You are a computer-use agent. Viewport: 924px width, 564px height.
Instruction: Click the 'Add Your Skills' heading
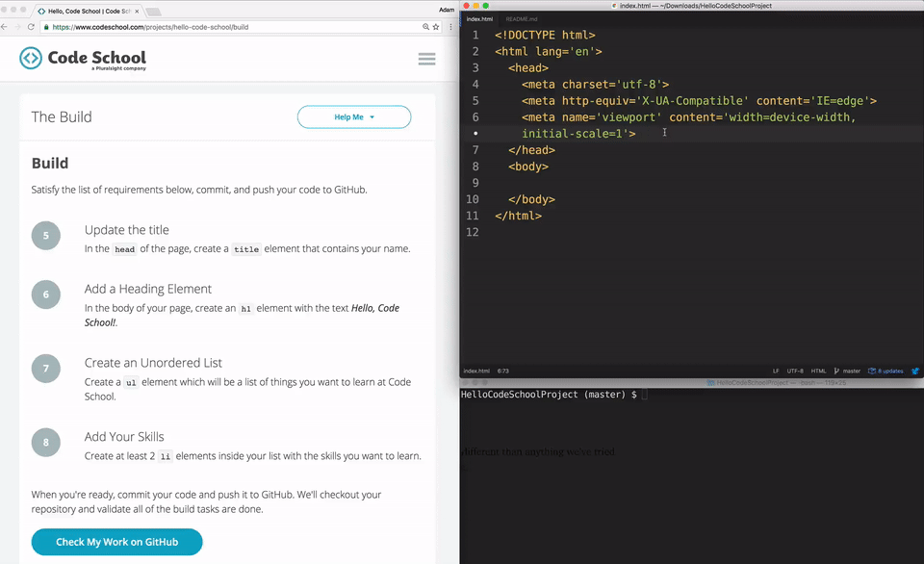tap(124, 437)
